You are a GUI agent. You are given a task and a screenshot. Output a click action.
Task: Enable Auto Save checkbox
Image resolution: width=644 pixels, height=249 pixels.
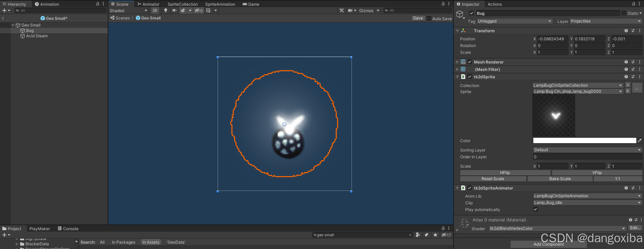coord(429,18)
